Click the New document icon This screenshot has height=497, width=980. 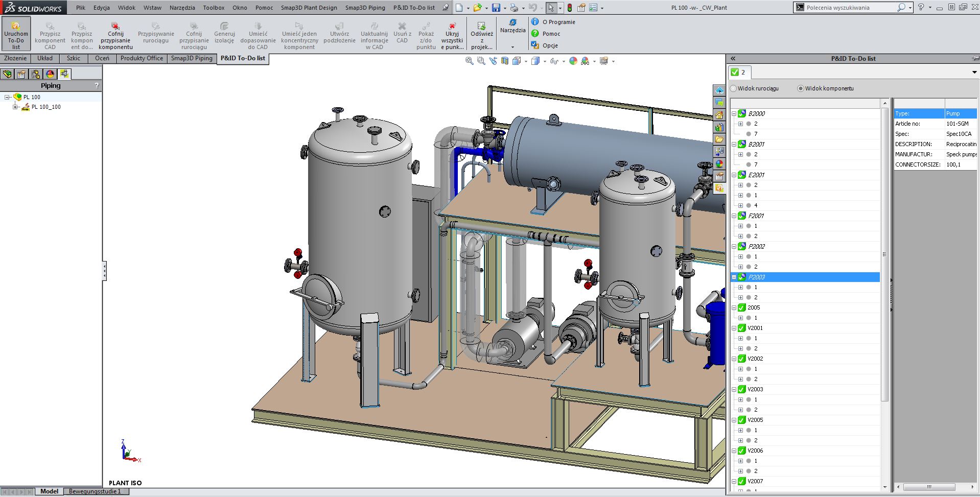(459, 8)
